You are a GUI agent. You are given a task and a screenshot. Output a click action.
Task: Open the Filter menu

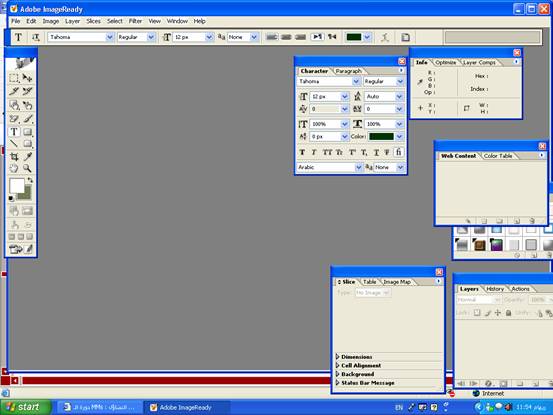tap(135, 21)
